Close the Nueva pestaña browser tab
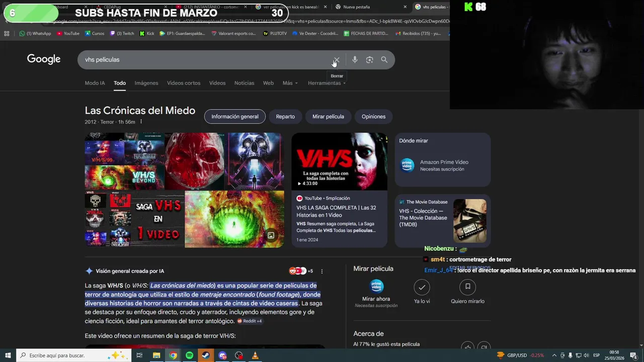The height and width of the screenshot is (362, 644). 405,7
